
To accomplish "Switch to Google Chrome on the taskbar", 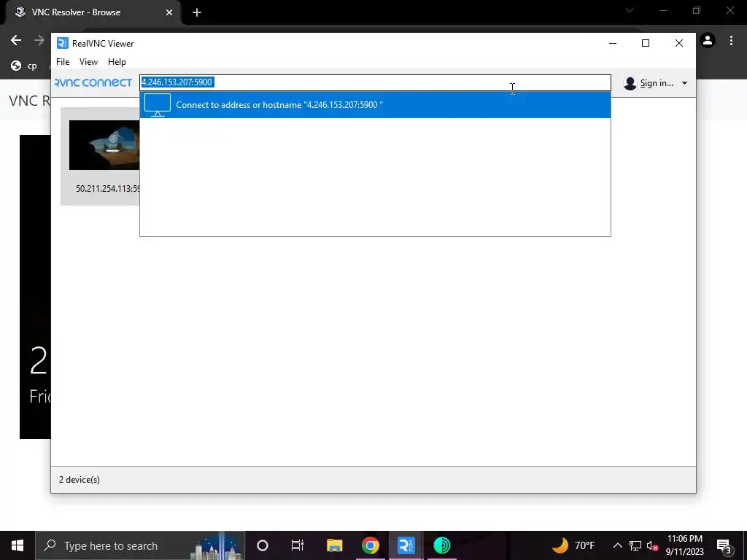I will coord(370,545).
